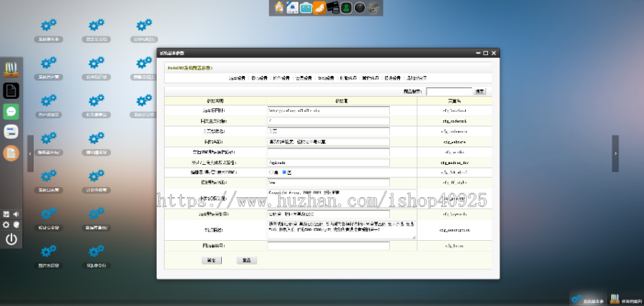Viewport: 644px width, 306px height.
Task: Open the 系统用户管 desktop shortcut
Action: (x=49, y=68)
